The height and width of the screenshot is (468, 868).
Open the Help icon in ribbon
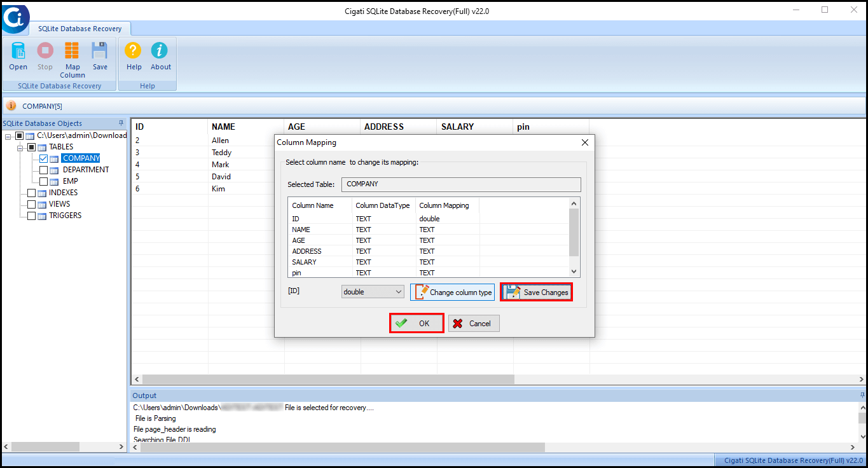pyautogui.click(x=134, y=51)
